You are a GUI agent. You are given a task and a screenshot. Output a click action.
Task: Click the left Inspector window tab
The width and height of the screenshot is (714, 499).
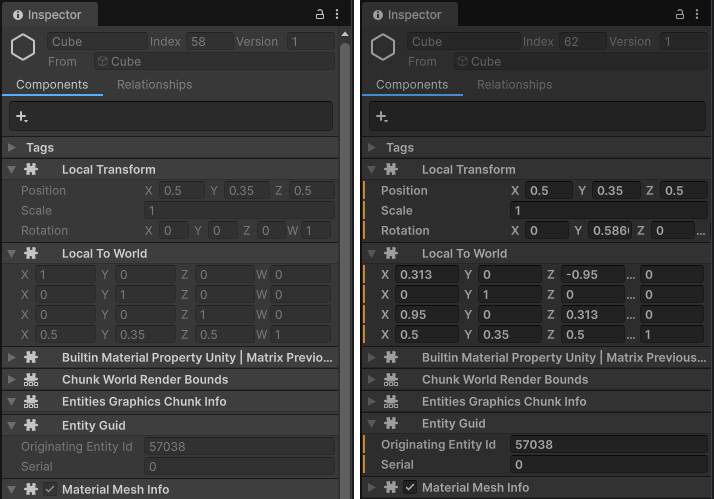[x=49, y=15]
